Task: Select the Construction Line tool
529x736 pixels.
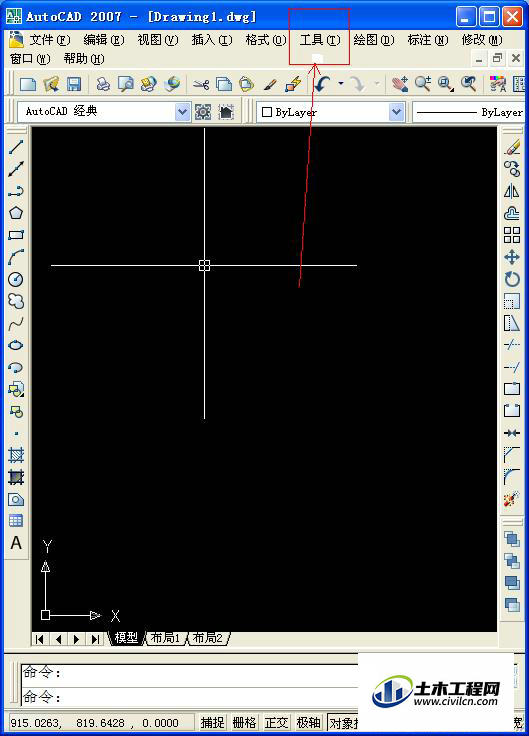Action: (16, 169)
